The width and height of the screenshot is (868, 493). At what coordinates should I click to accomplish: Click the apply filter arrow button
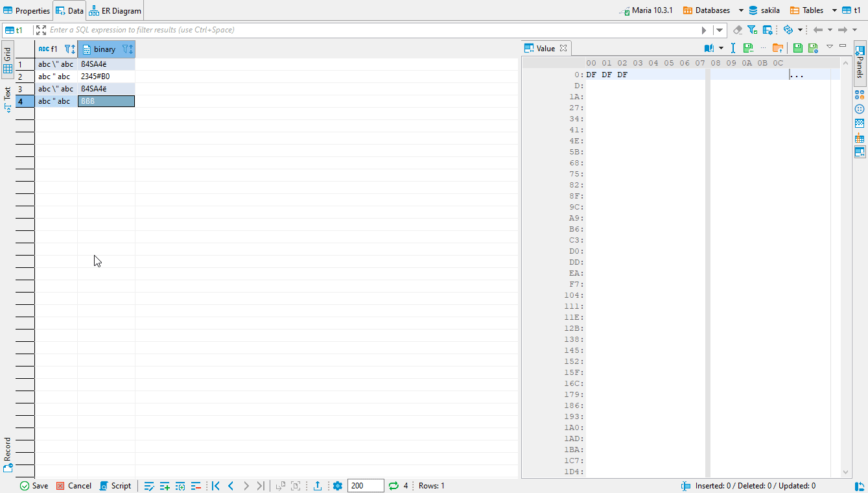[x=704, y=30]
